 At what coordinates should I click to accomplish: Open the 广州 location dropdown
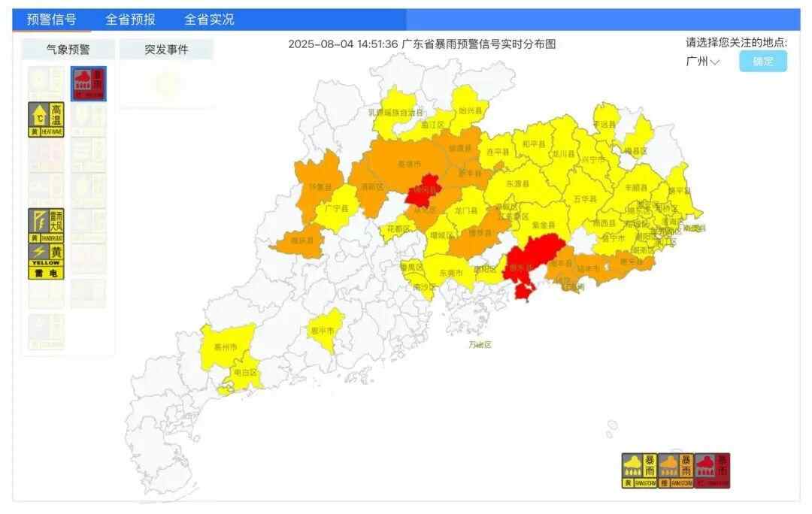coord(702,62)
